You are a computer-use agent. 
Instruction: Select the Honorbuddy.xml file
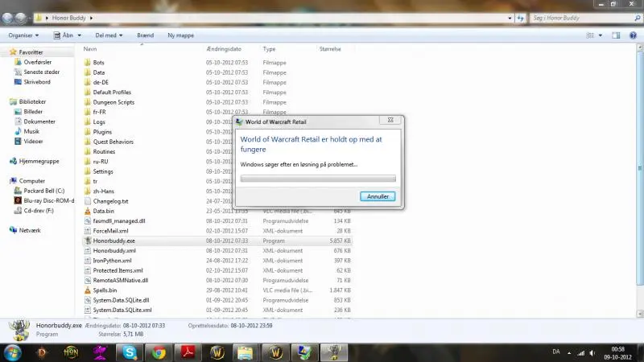(x=114, y=251)
